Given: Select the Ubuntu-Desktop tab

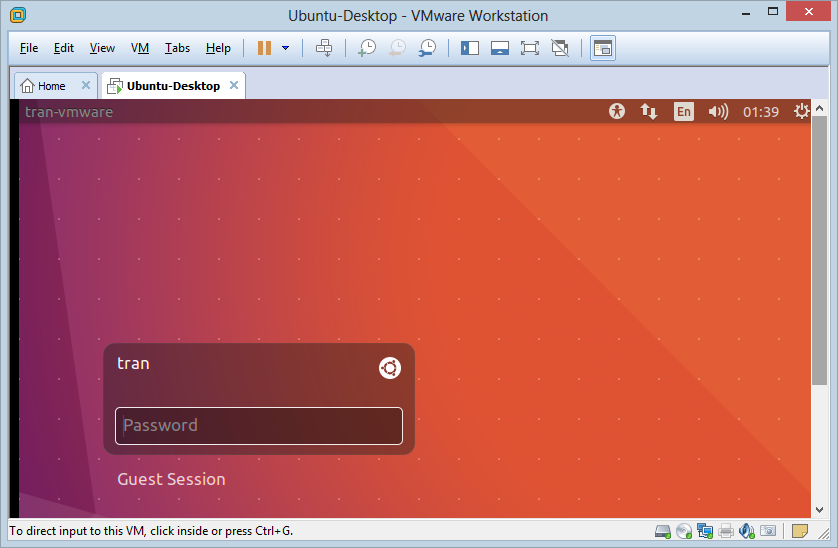Looking at the screenshot, I should 173,86.
